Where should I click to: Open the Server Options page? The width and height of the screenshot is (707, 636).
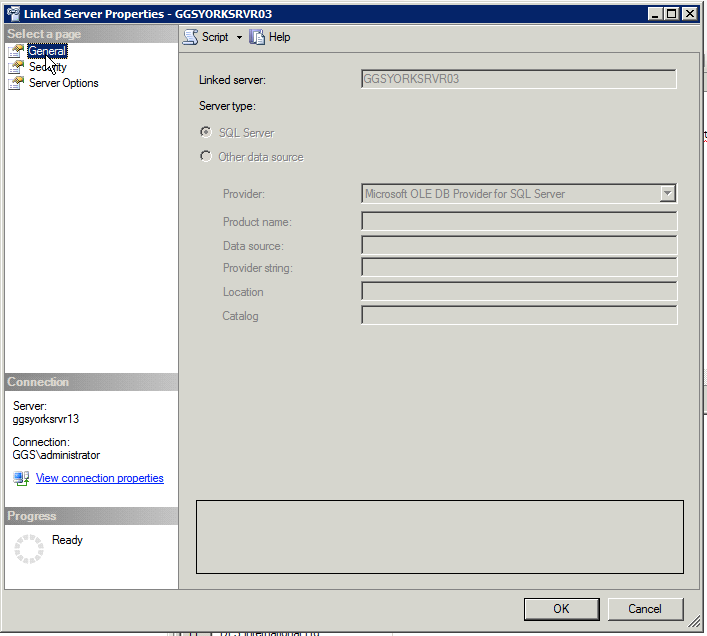[64, 83]
